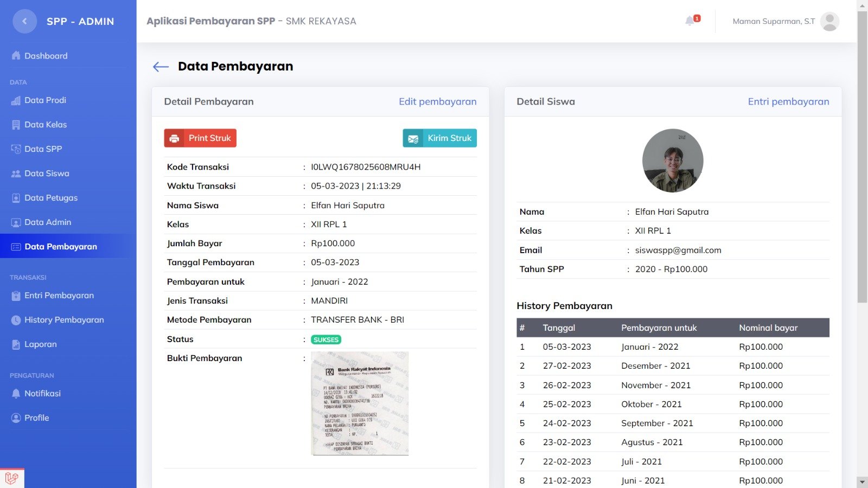The height and width of the screenshot is (488, 868).
Task: Click the back arrow beside Data Pembayaran
Action: 161,67
